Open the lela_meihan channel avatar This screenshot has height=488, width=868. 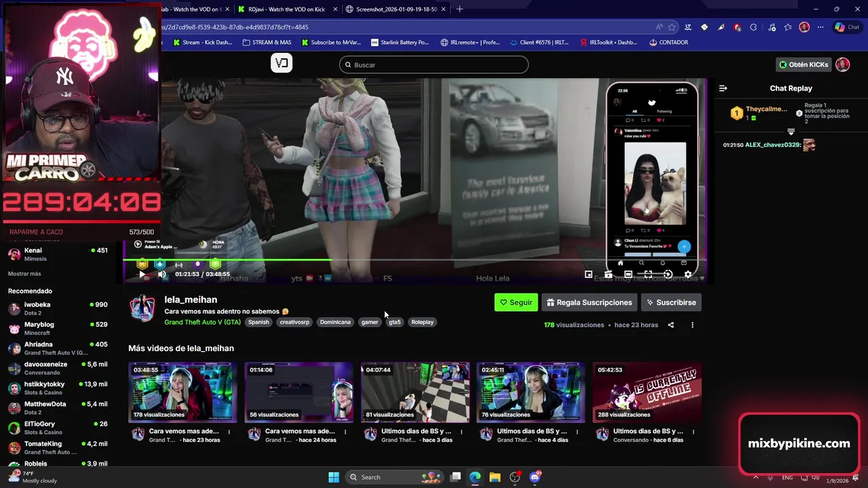[x=142, y=308]
